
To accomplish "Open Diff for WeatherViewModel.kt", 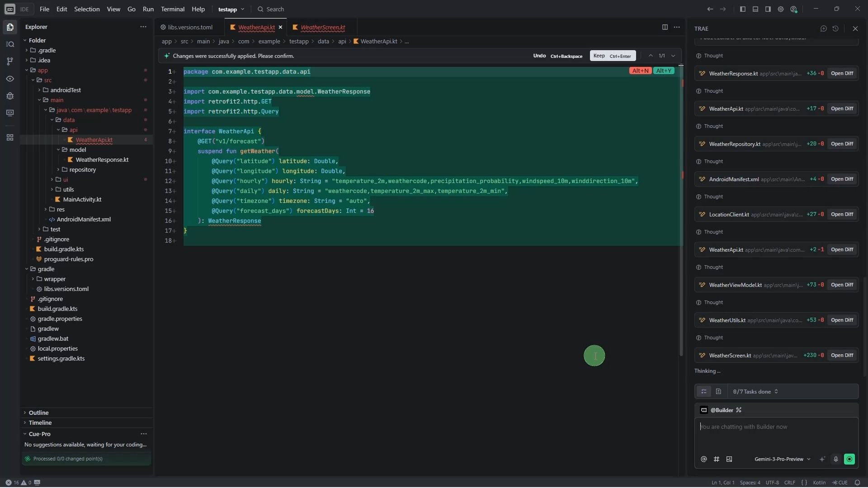I will [x=842, y=285].
